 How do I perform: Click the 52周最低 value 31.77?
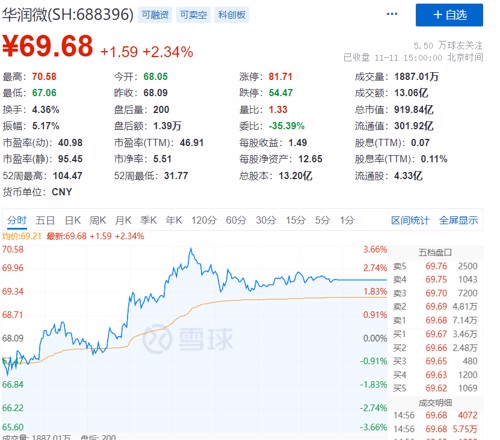tap(176, 175)
